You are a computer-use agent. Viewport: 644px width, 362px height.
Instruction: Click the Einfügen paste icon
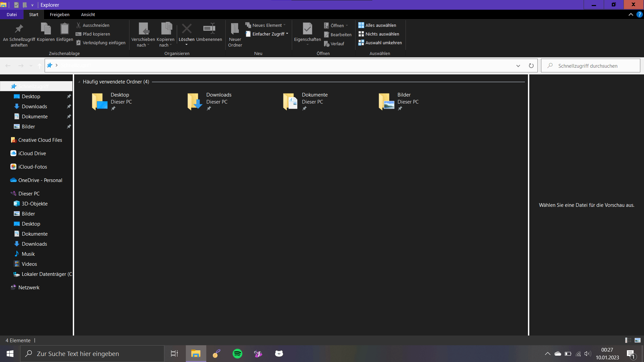[x=64, y=28]
